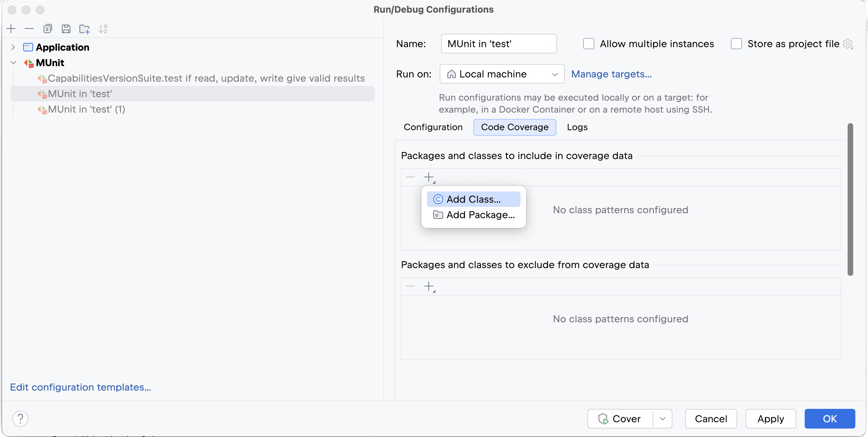
Task: Add a new run configuration
Action: point(11,28)
